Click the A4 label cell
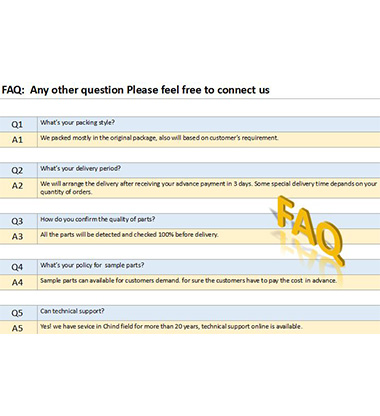The image size is (380, 416). tap(18, 282)
